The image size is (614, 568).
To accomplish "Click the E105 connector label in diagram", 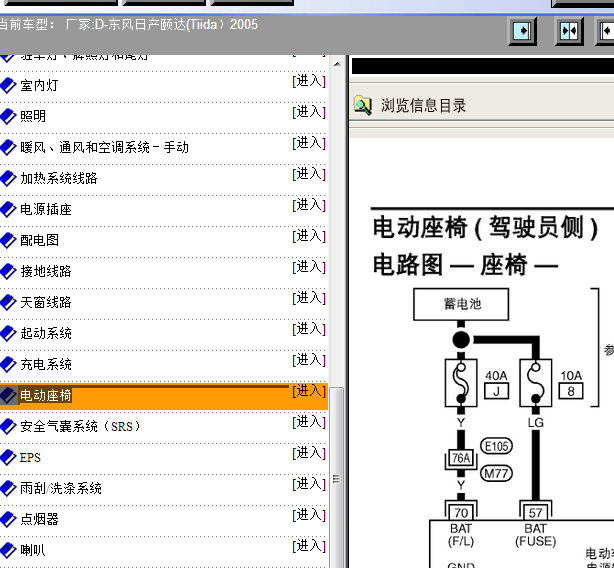I will [496, 446].
